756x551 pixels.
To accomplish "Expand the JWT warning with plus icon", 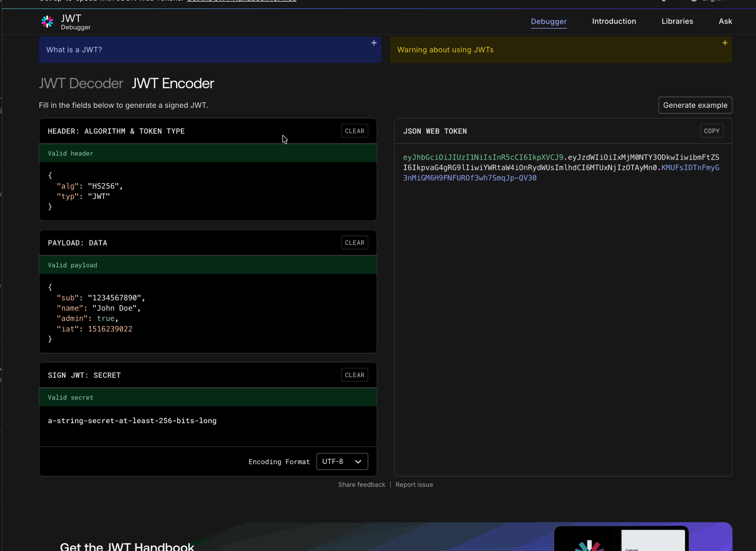I will point(725,43).
